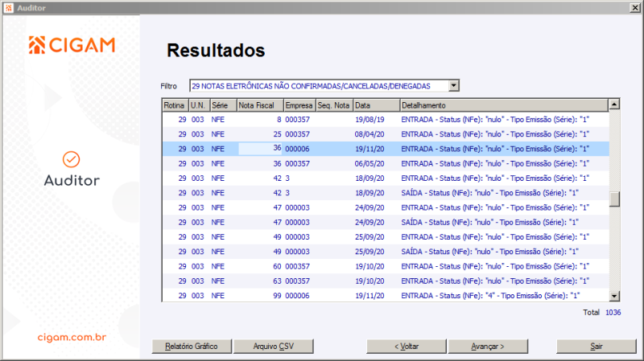Go back with the Voltar button
Screen dimensions: 644x361
[407, 347]
